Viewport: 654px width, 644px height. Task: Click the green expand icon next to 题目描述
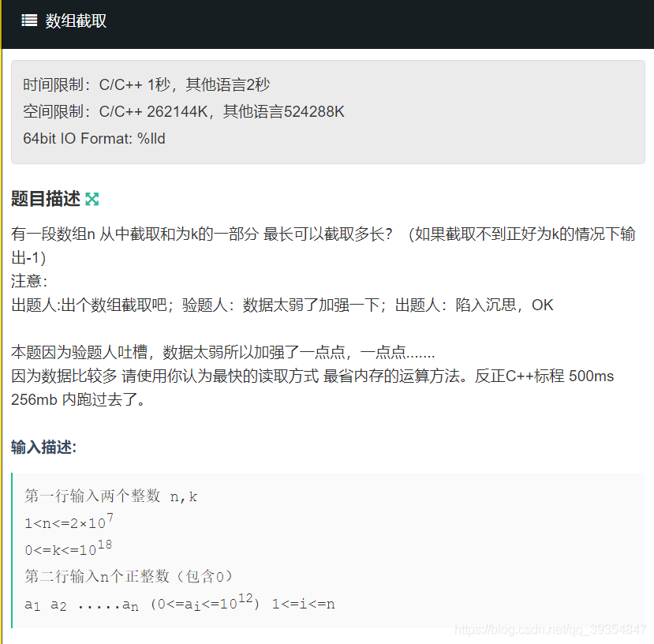point(92,199)
